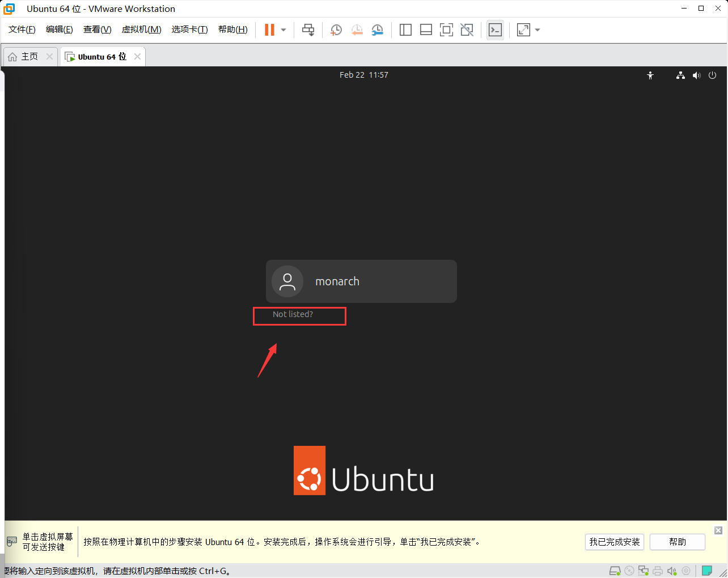The height and width of the screenshot is (578, 728).
Task: Open the Snapshot Manager
Action: (377, 29)
